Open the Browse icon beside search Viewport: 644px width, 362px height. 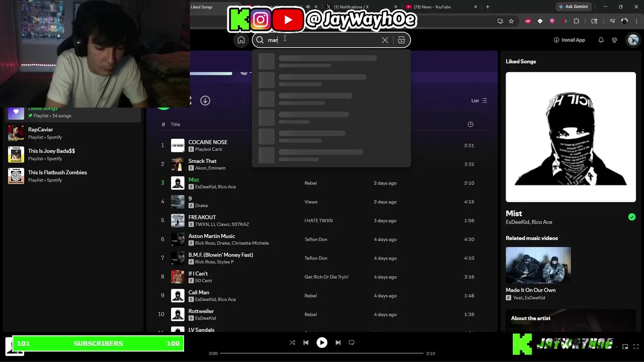[x=401, y=40]
